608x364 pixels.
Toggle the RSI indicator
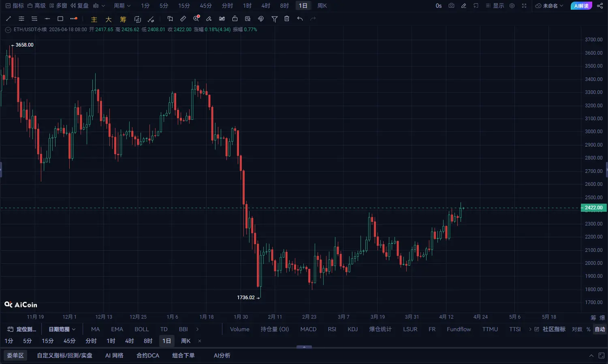pyautogui.click(x=332, y=329)
